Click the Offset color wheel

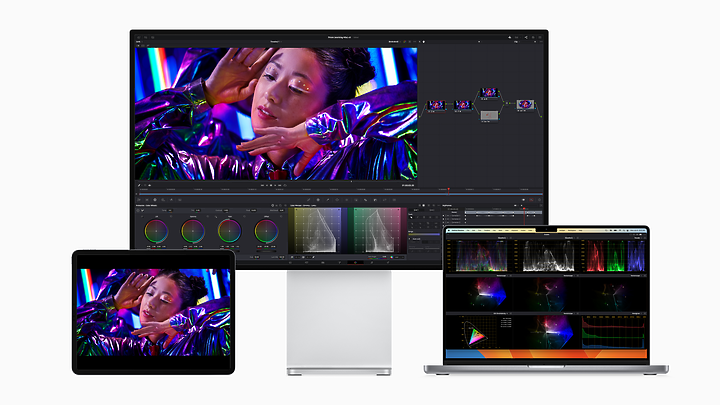point(266,231)
